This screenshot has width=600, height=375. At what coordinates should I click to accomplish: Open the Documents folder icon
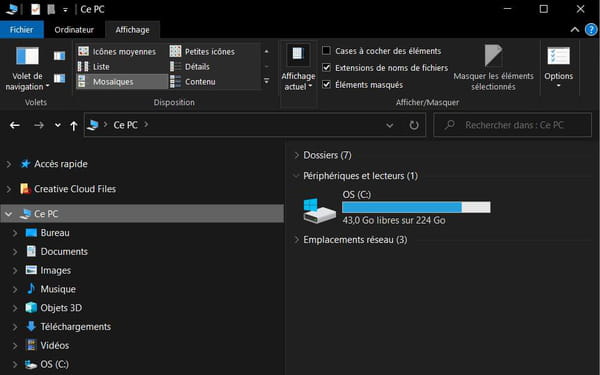pos(31,251)
